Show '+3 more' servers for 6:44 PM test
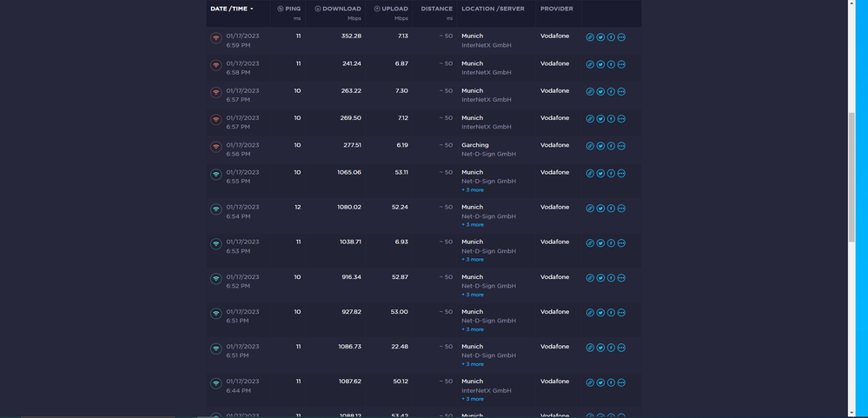868x418 pixels. 473,399
